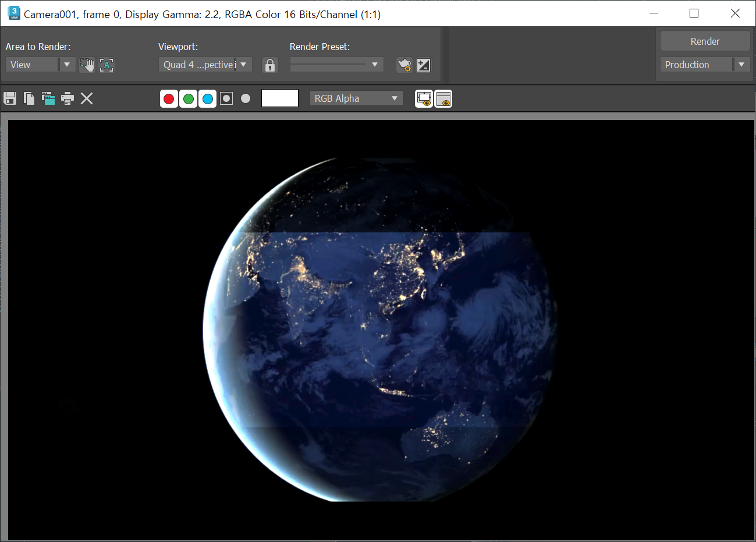This screenshot has height=542, width=756.
Task: Open Environment and Effects exposure icon
Action: (424, 65)
